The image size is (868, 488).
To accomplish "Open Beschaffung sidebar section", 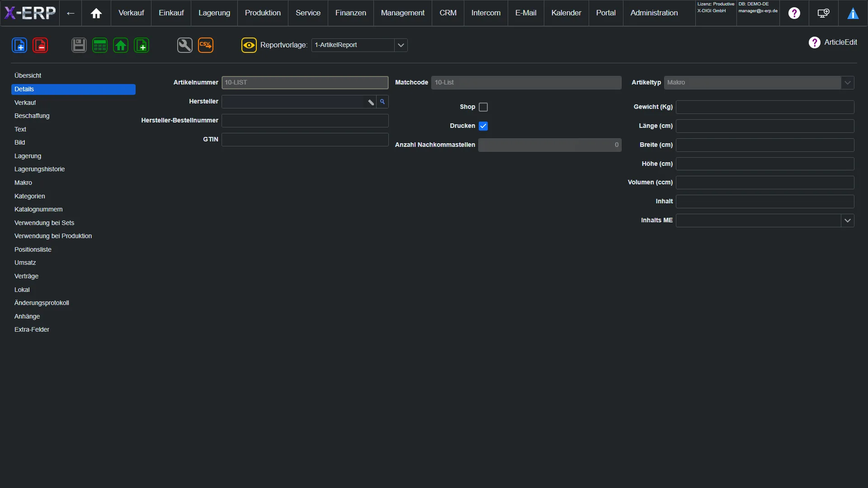I will [x=73, y=116].
